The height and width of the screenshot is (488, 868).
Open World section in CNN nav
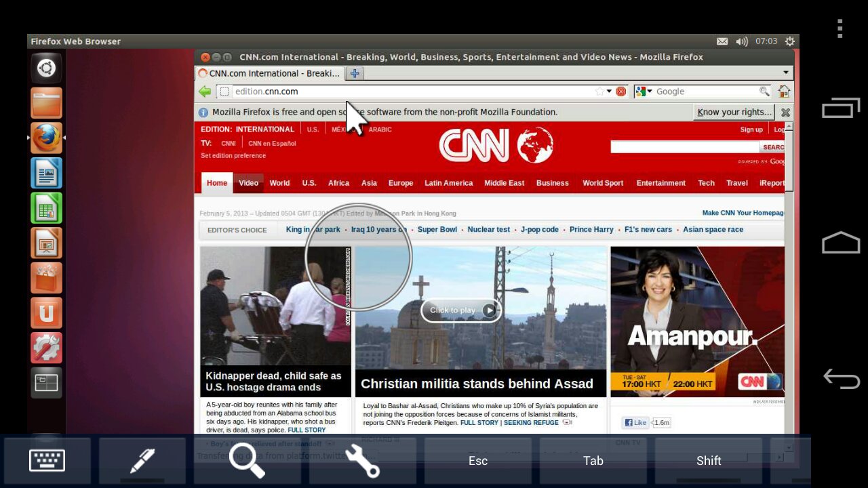(x=279, y=183)
